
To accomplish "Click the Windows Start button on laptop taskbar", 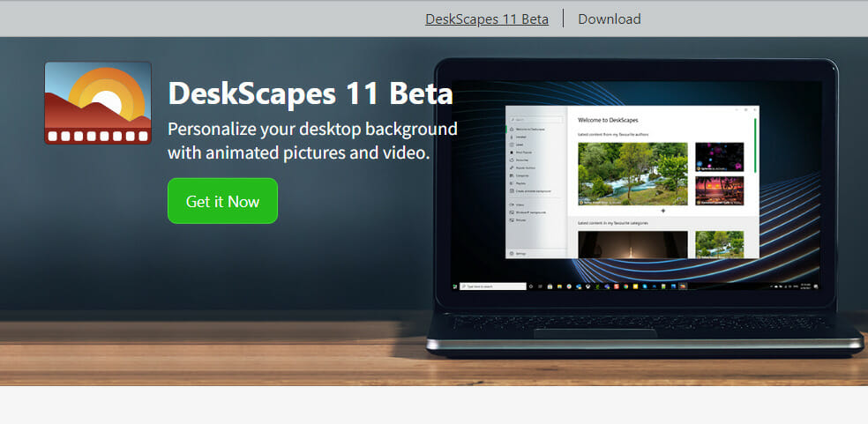I will click(x=455, y=286).
